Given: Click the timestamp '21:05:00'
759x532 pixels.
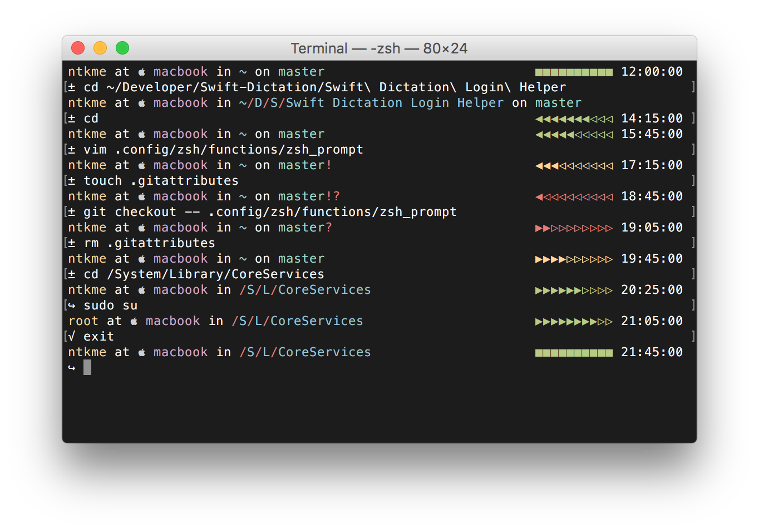Looking at the screenshot, I should pyautogui.click(x=652, y=321).
